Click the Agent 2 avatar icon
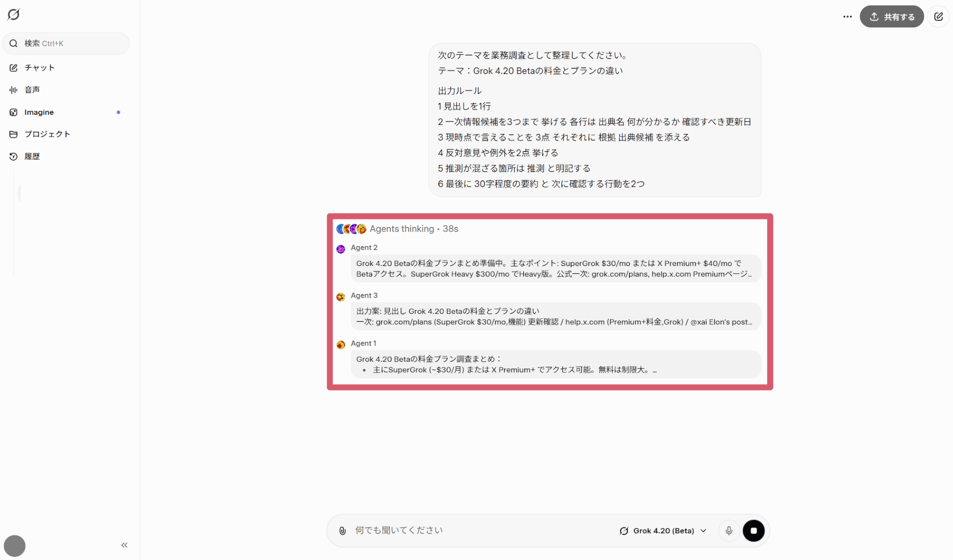 (x=341, y=249)
